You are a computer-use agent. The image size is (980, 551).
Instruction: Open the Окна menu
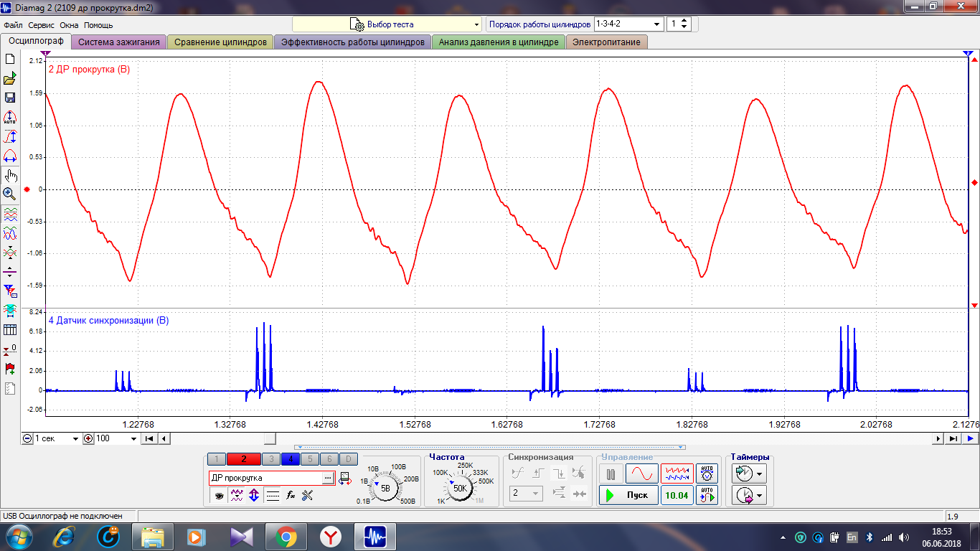69,25
